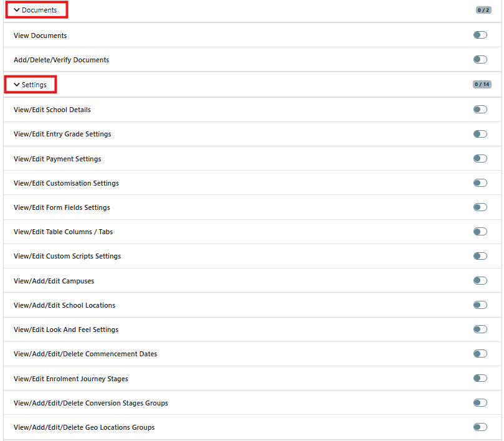
Task: Enable View/Edit Customisation Settings toggle
Action: pos(480,183)
